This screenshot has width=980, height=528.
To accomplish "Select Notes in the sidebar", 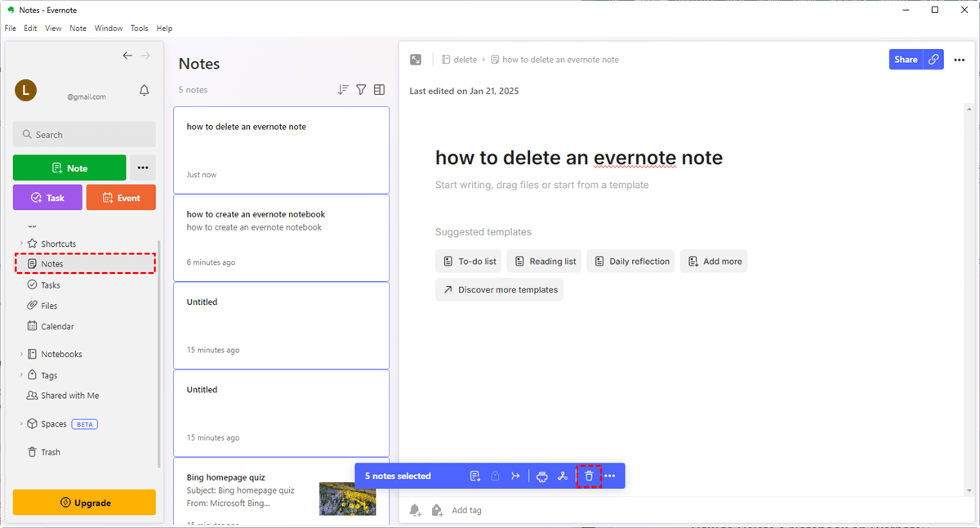I will pyautogui.click(x=85, y=264).
